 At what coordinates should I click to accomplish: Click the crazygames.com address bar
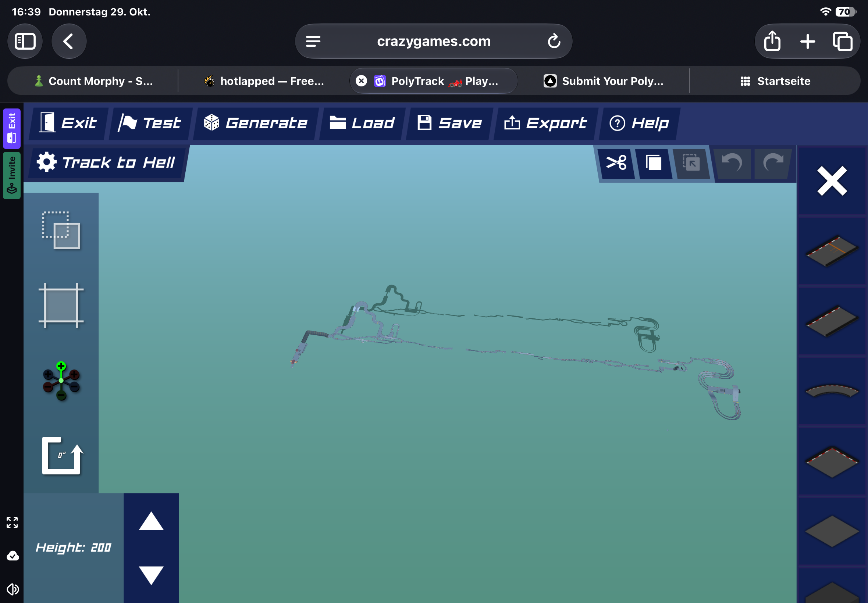coord(433,41)
